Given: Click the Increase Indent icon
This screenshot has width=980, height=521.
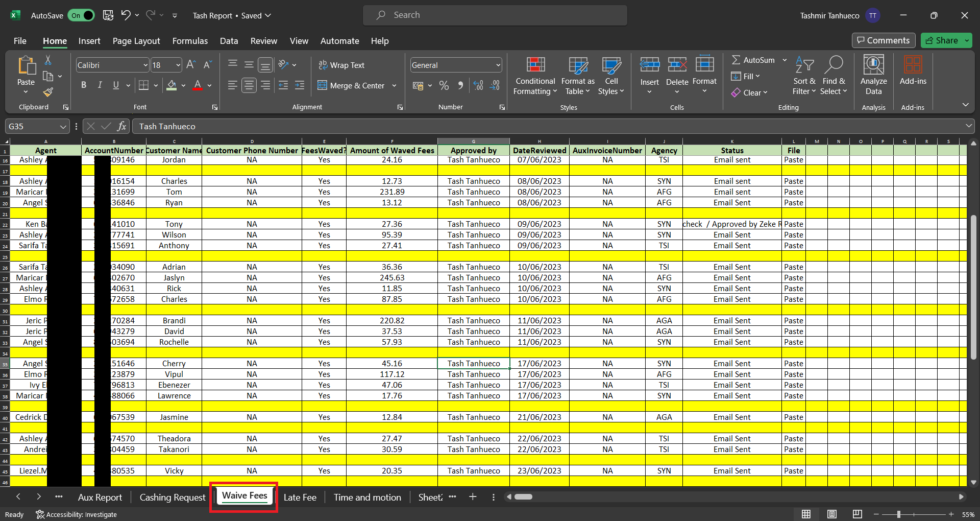Looking at the screenshot, I should (x=300, y=85).
